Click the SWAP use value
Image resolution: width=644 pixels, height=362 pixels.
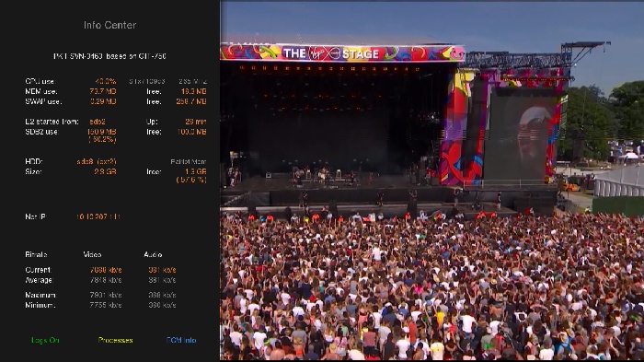tap(103, 101)
